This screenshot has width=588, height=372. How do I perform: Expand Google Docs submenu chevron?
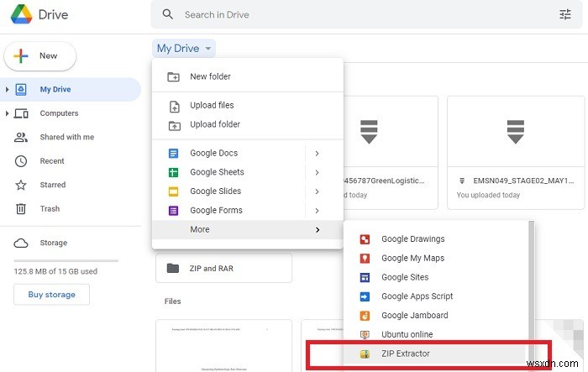(317, 154)
